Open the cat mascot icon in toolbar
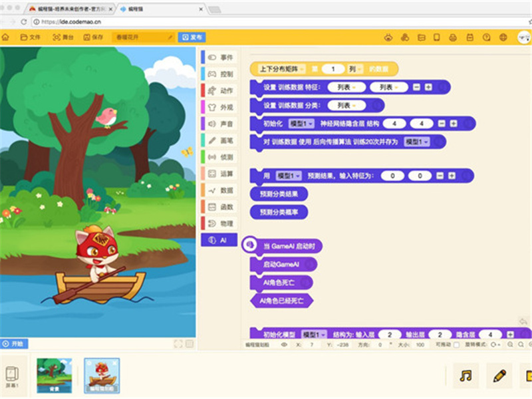532x399 pixels. coord(388,37)
